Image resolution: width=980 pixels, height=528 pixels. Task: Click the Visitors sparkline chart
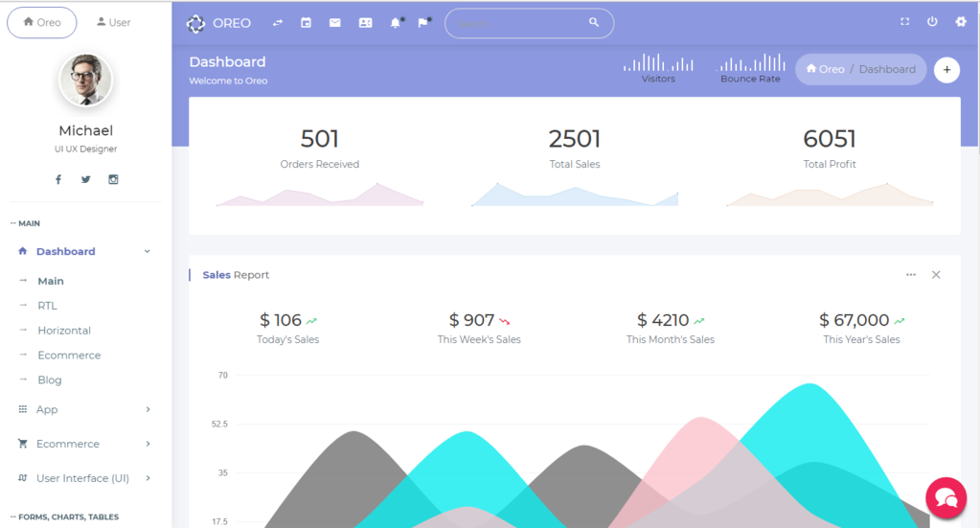[658, 62]
